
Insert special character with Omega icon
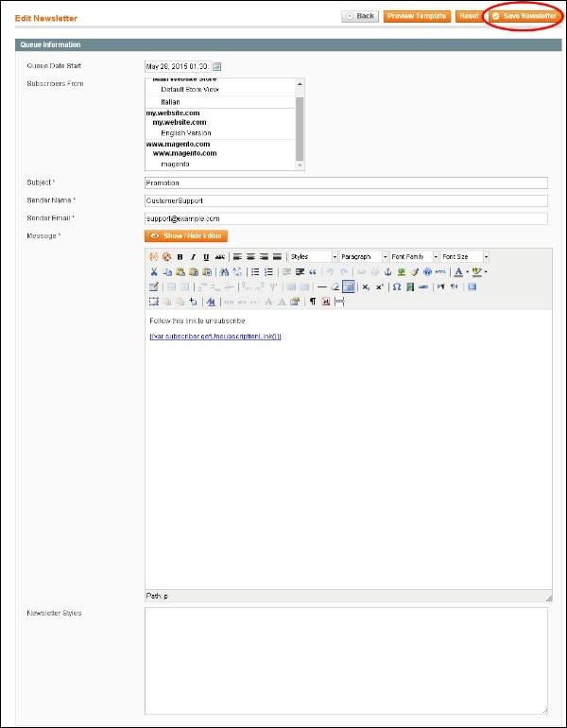point(397,286)
